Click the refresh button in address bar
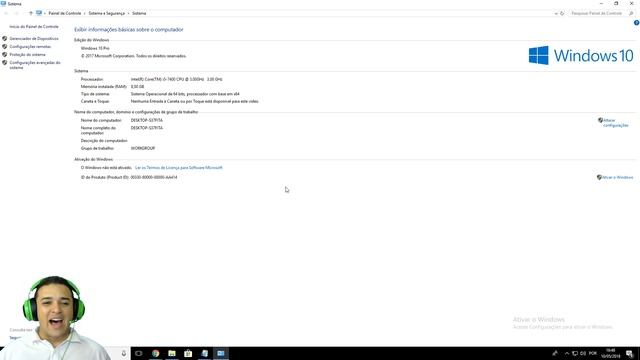 pyautogui.click(x=562, y=13)
